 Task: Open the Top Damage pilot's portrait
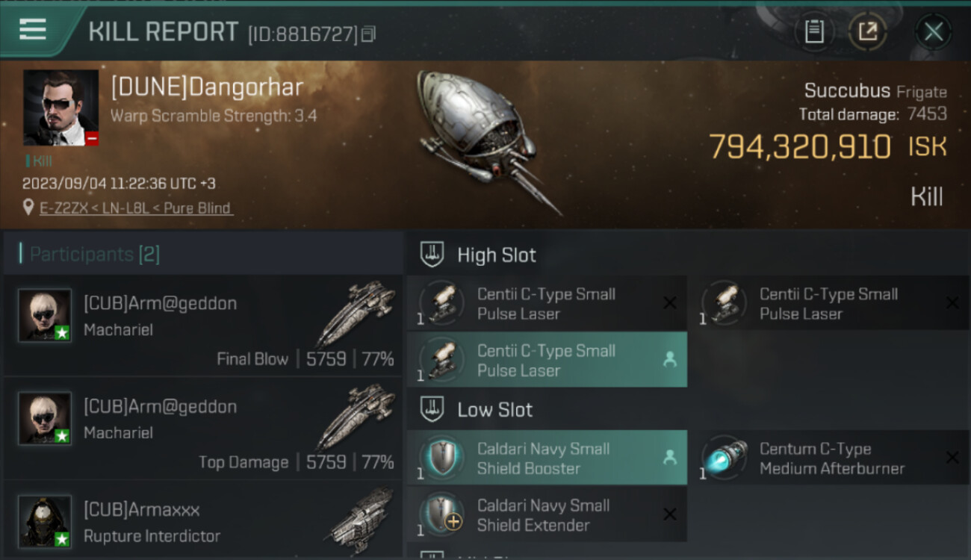45,418
